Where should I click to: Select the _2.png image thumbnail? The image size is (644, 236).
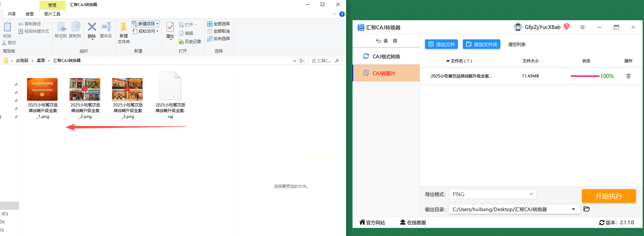tap(85, 90)
